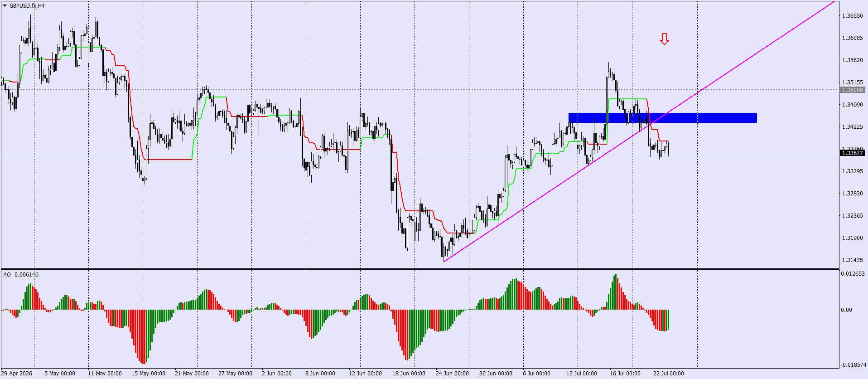Select the blue rectangle zone on chart
Viewport: 868px width, 379px height.
[662, 118]
